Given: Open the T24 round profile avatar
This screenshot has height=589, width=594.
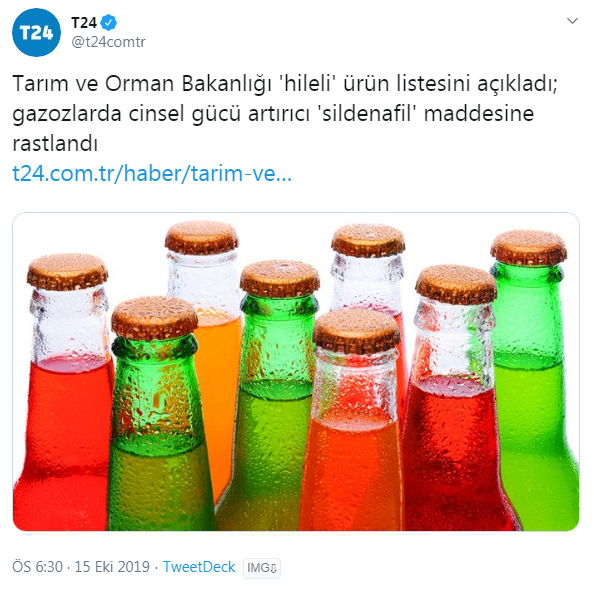Looking at the screenshot, I should pyautogui.click(x=36, y=32).
